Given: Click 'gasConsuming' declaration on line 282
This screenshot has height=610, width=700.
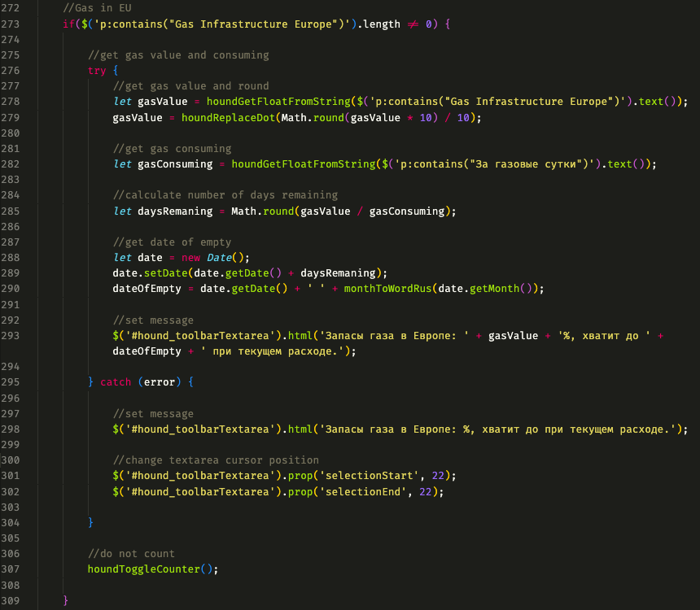Looking at the screenshot, I should click(x=175, y=164).
